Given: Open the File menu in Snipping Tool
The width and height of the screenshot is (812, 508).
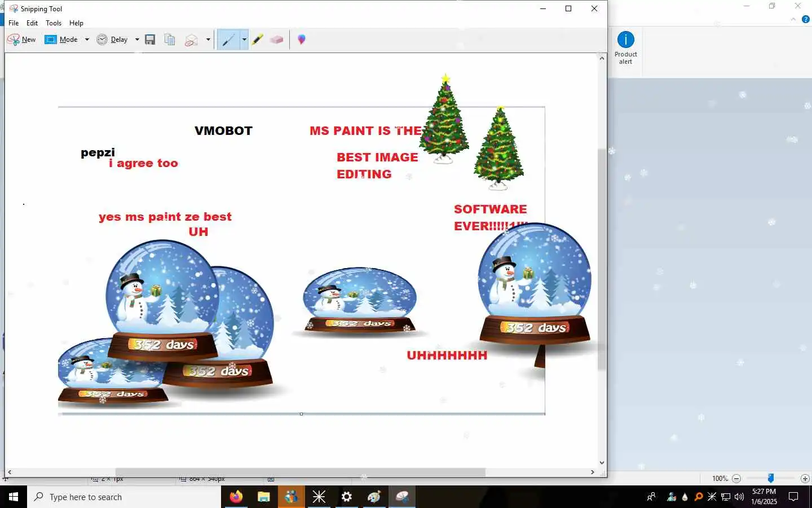Looking at the screenshot, I should tap(14, 23).
